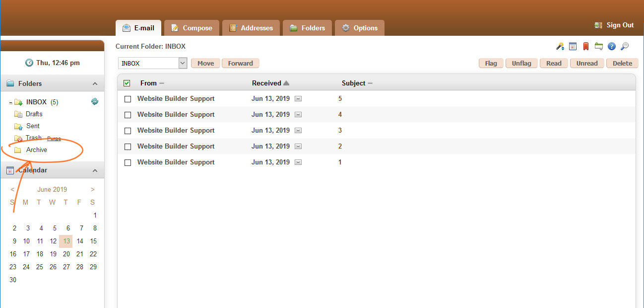Click the envelope icon on message 2 row
The height and width of the screenshot is (308, 644).
(298, 147)
